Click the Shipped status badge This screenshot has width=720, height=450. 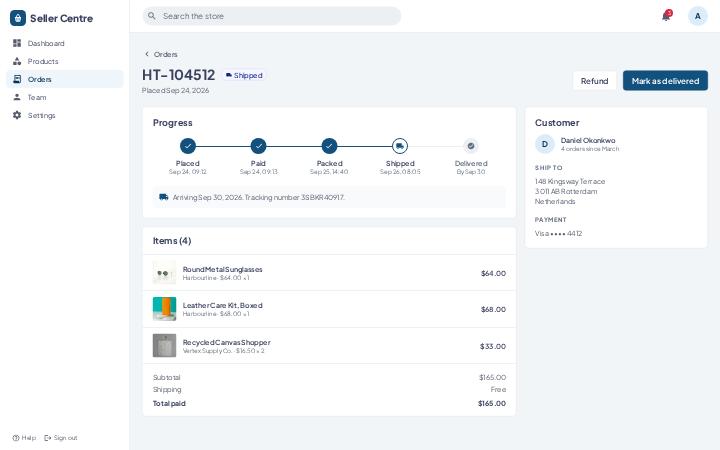tap(244, 75)
